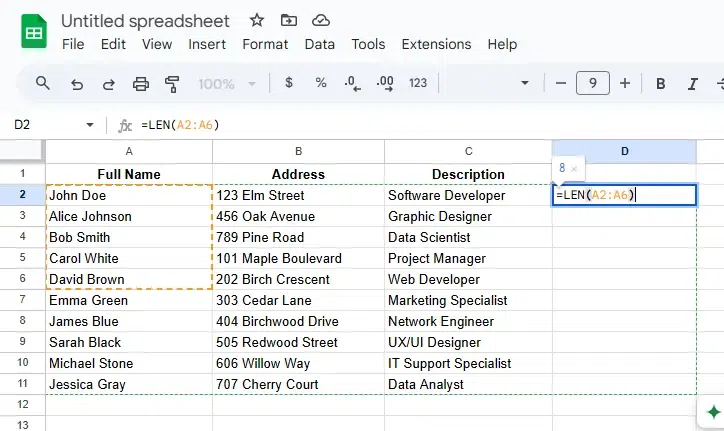Select the Full Name header cell
This screenshot has height=431, width=724.
click(129, 174)
